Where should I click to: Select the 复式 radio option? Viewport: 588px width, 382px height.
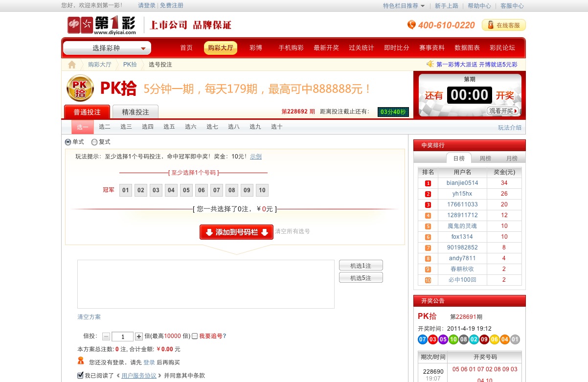(94, 142)
